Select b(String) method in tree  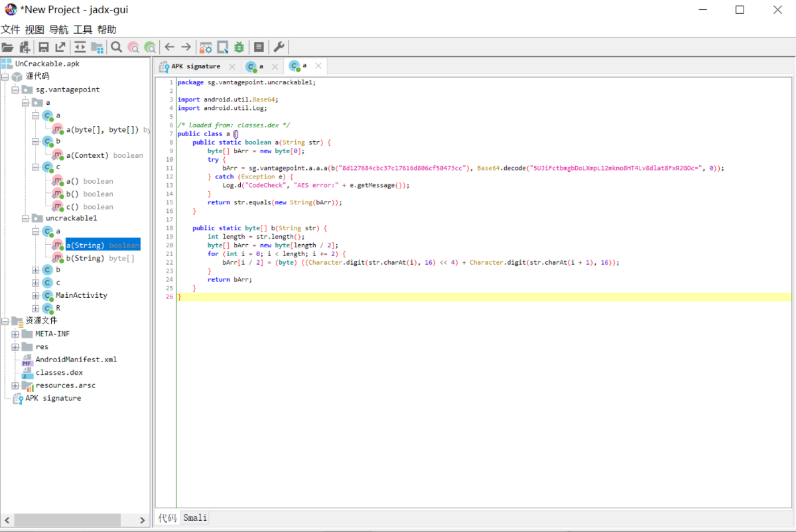tap(84, 258)
